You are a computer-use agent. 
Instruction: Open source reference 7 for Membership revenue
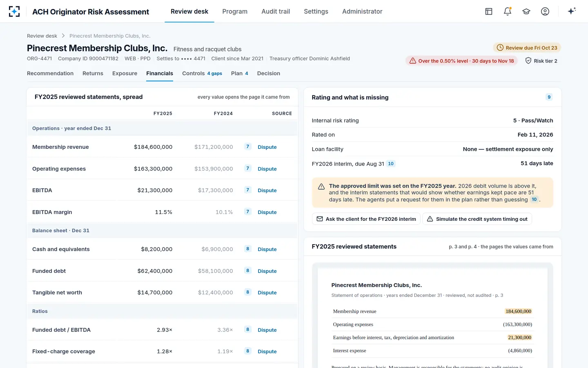point(247,147)
